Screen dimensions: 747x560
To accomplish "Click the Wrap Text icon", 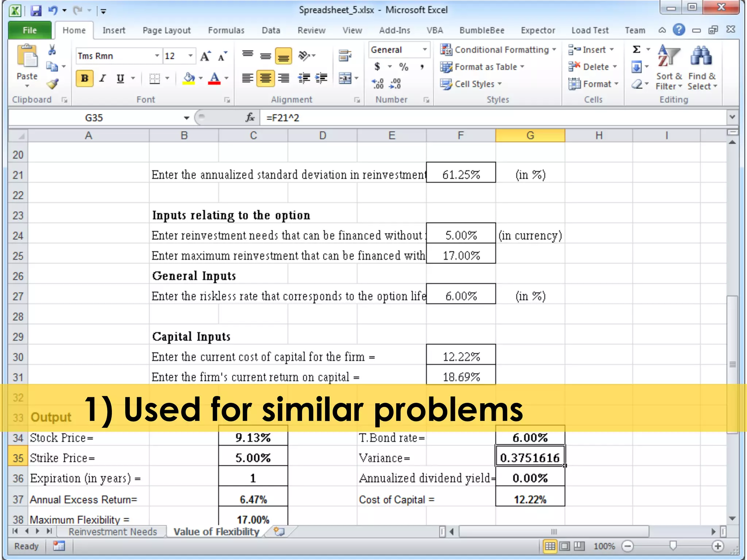I will pyautogui.click(x=345, y=55).
